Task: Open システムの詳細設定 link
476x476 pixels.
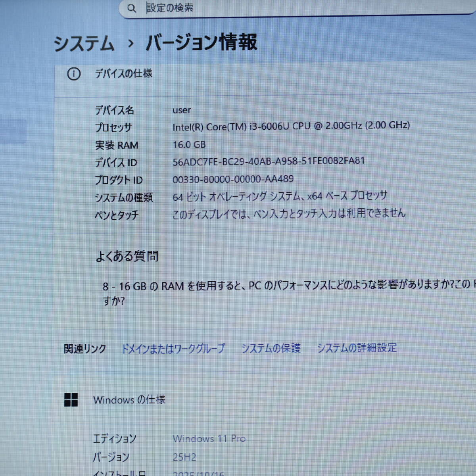Action: tap(357, 348)
